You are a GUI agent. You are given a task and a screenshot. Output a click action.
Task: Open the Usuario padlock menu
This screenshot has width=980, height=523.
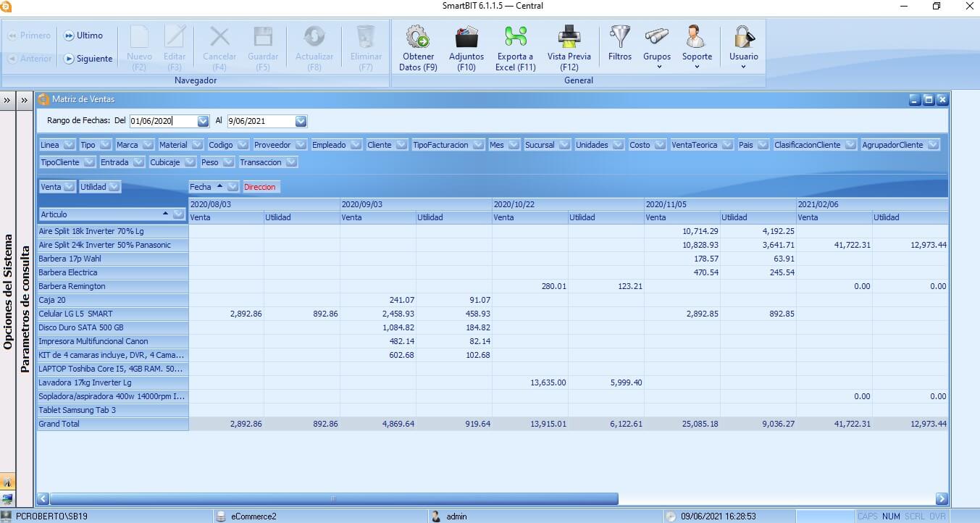[744, 47]
